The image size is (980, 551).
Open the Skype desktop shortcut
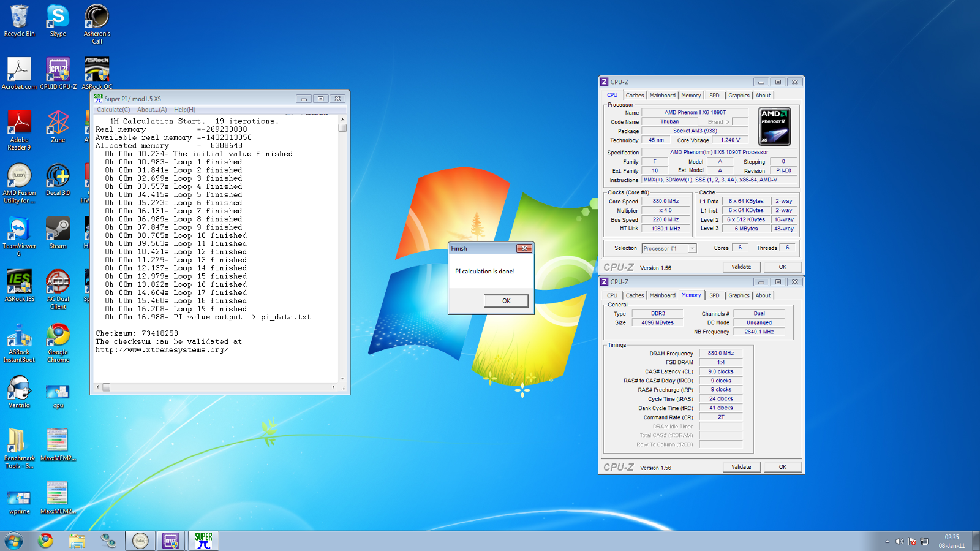pyautogui.click(x=58, y=21)
